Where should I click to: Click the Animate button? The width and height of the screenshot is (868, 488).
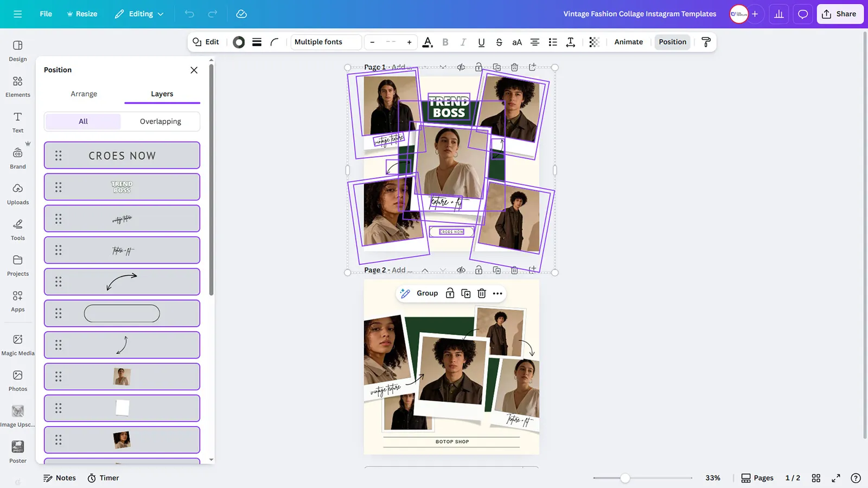click(628, 42)
